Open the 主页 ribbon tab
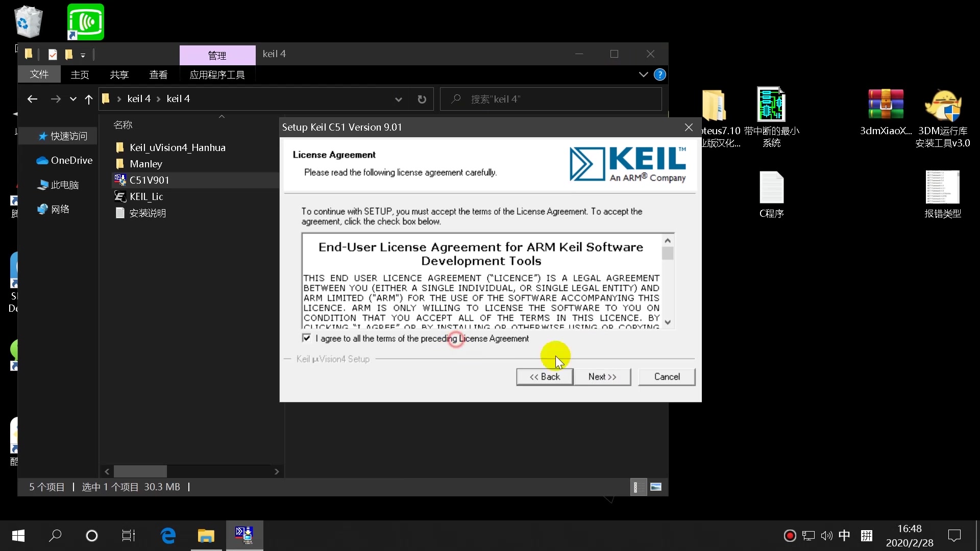Image resolution: width=980 pixels, height=551 pixels. click(80, 74)
